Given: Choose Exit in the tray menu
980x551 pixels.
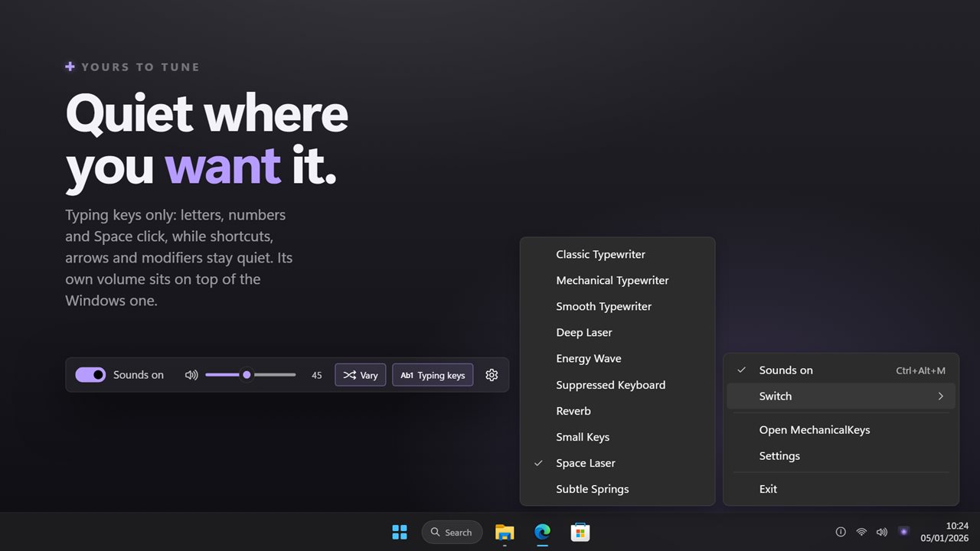Looking at the screenshot, I should [x=841, y=489].
